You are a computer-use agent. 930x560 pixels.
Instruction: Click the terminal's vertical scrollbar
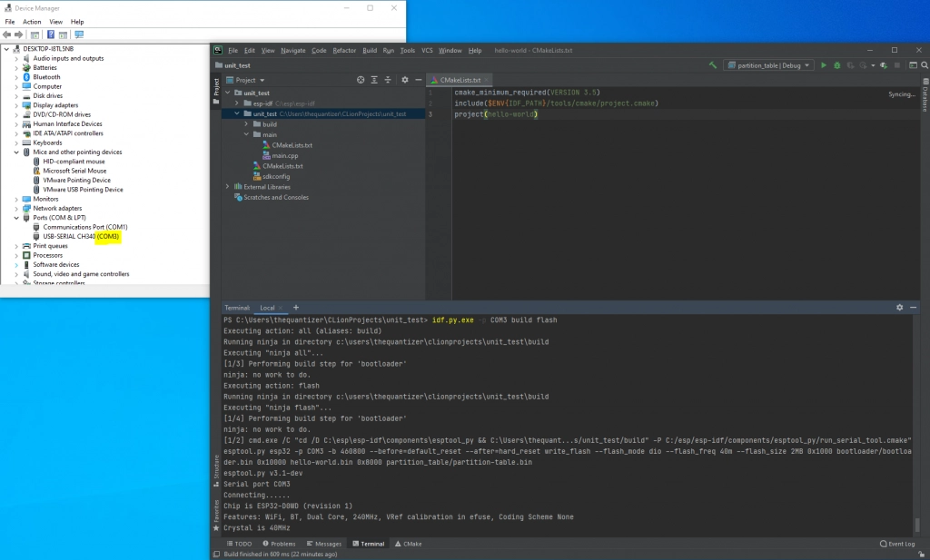click(x=916, y=524)
